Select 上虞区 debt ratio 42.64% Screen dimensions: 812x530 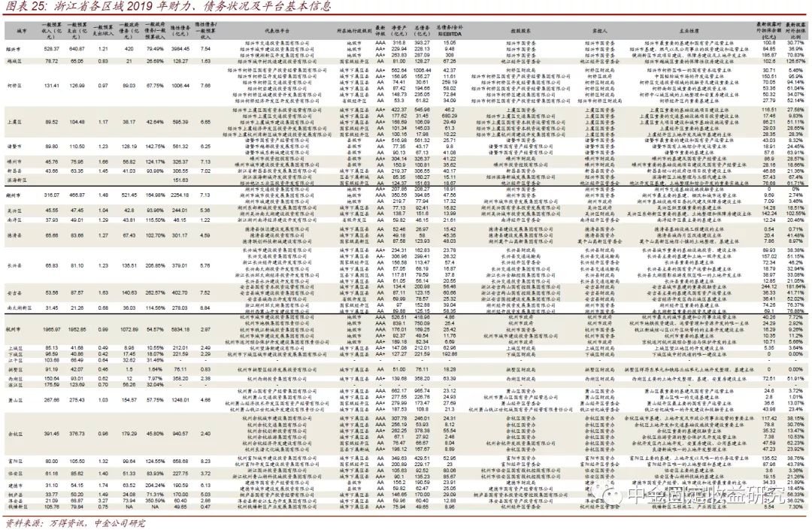click(155, 122)
